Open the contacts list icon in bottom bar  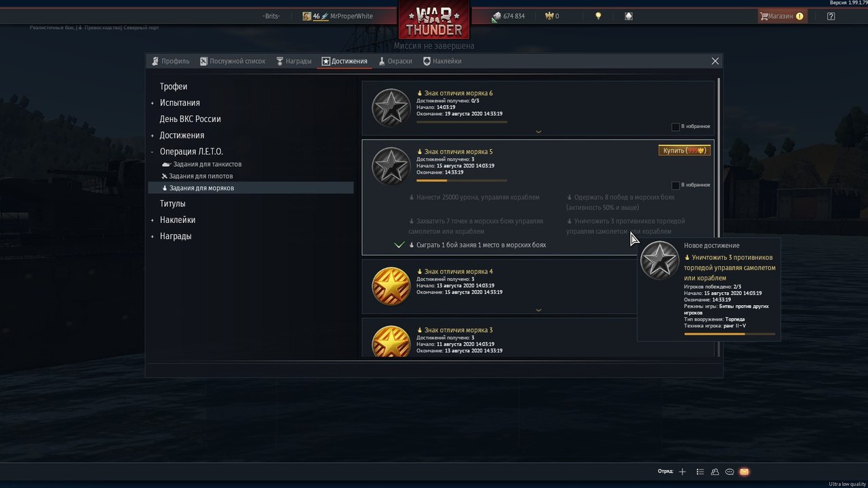click(x=715, y=472)
